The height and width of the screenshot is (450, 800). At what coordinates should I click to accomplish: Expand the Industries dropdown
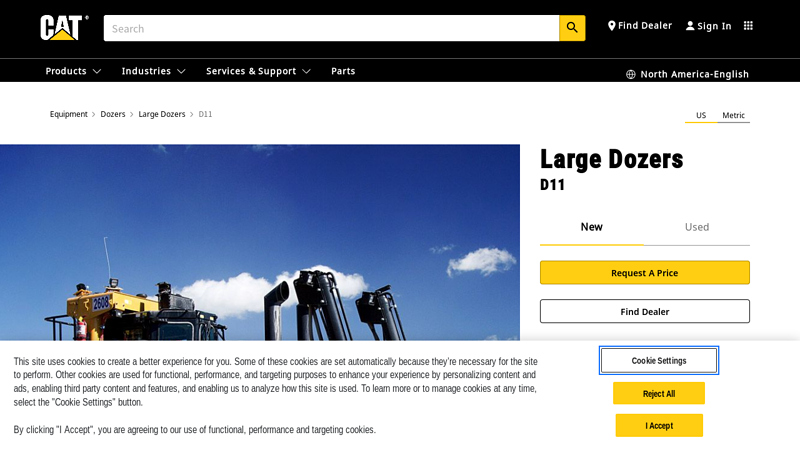153,71
